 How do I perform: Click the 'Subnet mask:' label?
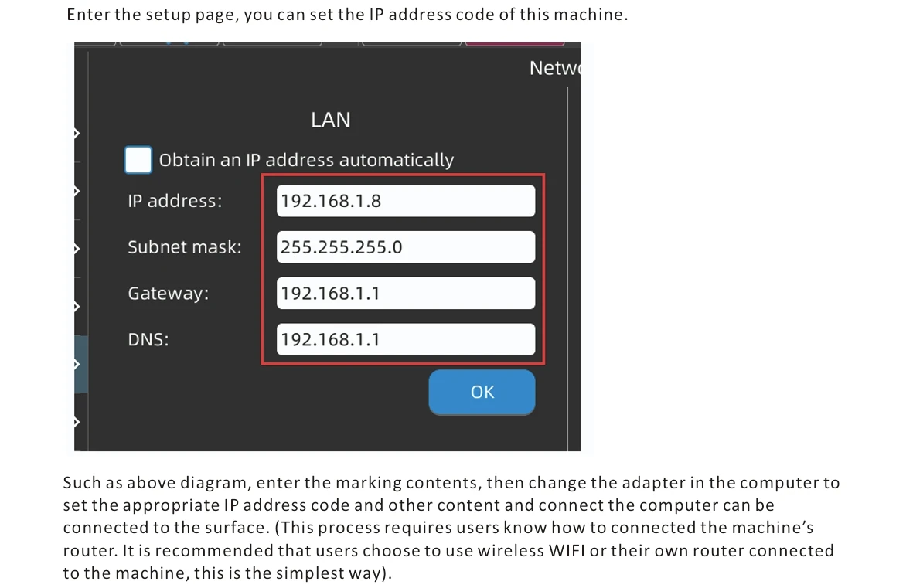[x=185, y=246]
